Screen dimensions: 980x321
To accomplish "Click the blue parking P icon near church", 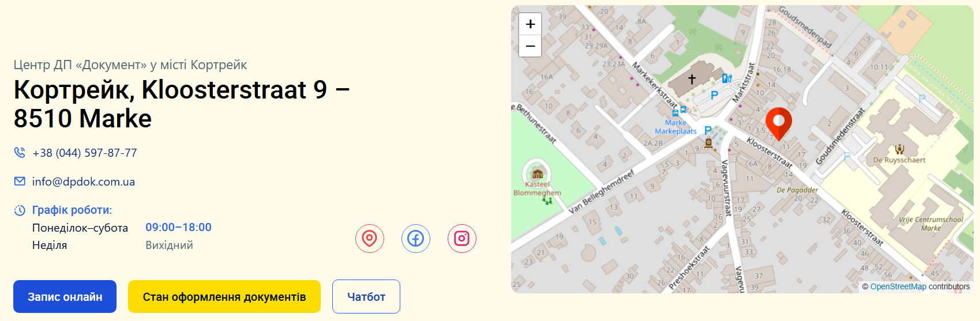I will pos(714,95).
